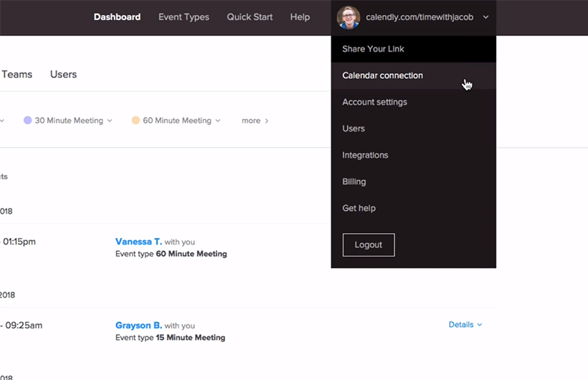The image size is (588, 380).
Task: Click the arrow next to more
Action: [267, 120]
